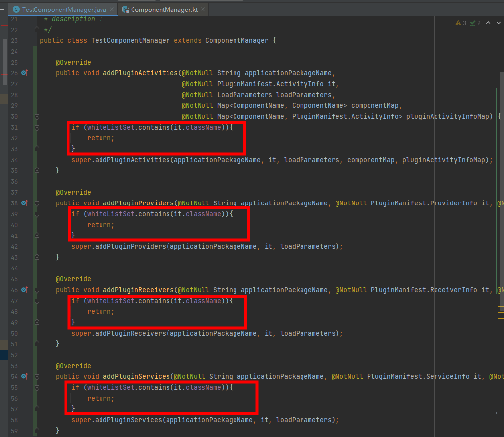504x437 pixels.
Task: Jump to next warning with the down chevron
Action: [498, 23]
